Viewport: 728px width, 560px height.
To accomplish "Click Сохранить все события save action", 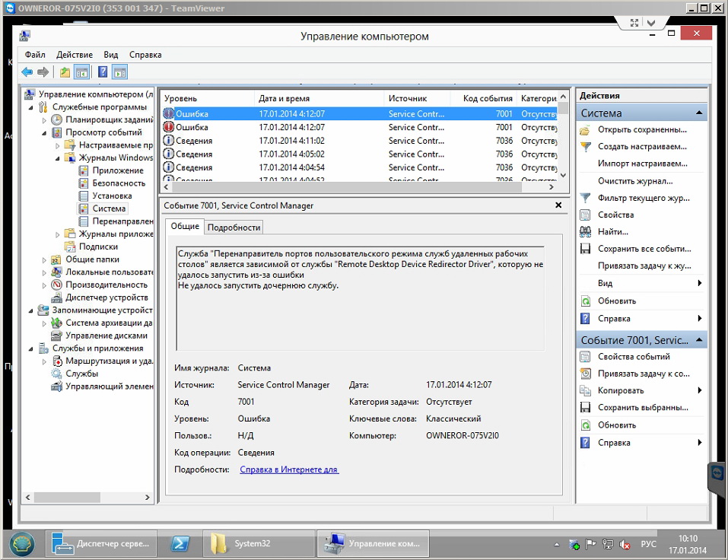I will coord(644,249).
